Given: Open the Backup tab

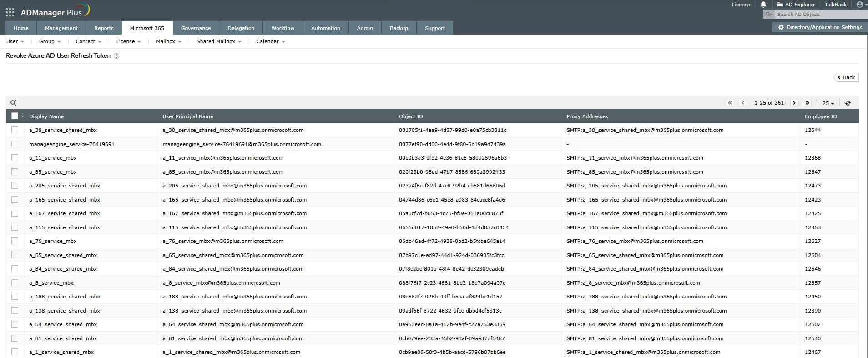Looking at the screenshot, I should pyautogui.click(x=399, y=28).
